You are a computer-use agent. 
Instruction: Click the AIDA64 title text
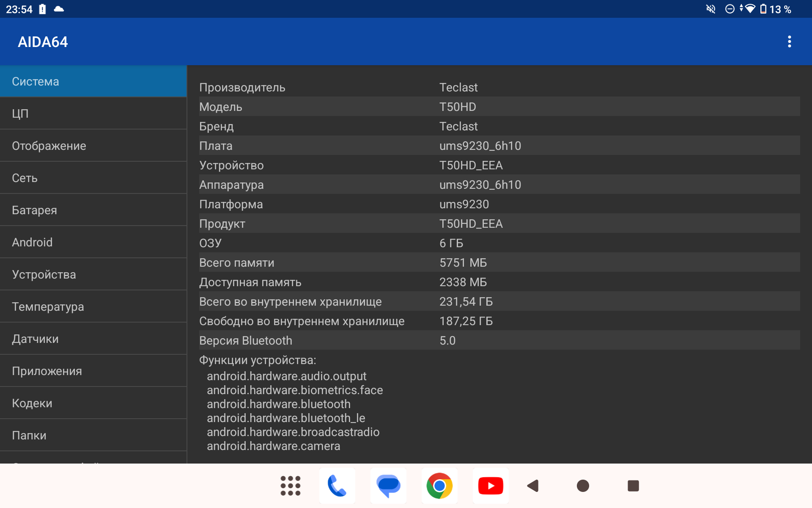(43, 42)
